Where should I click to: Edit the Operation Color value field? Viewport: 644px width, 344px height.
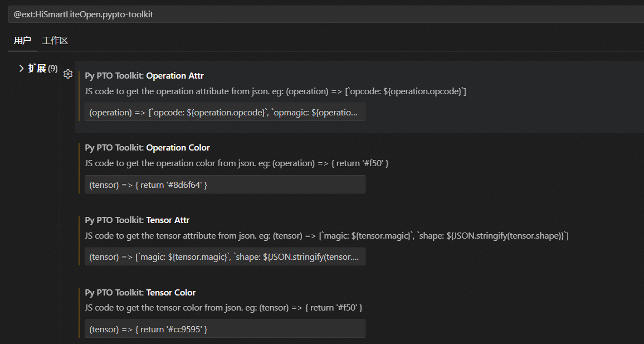(x=225, y=185)
